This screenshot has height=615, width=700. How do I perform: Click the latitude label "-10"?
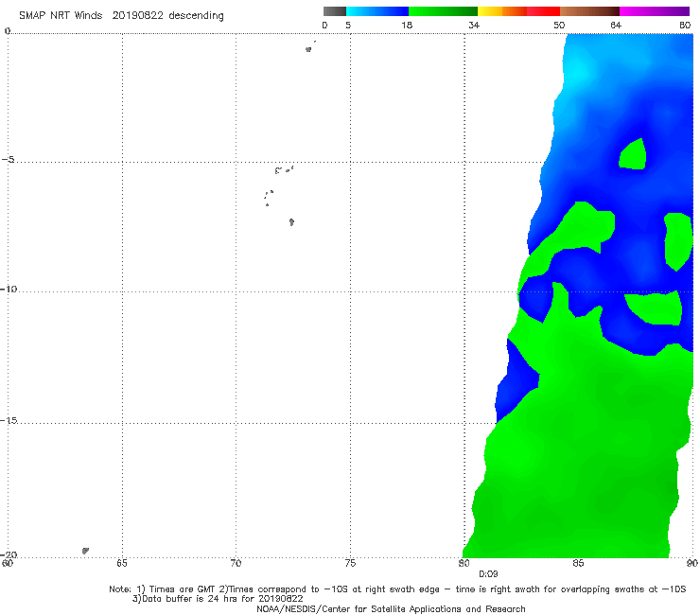(9, 289)
